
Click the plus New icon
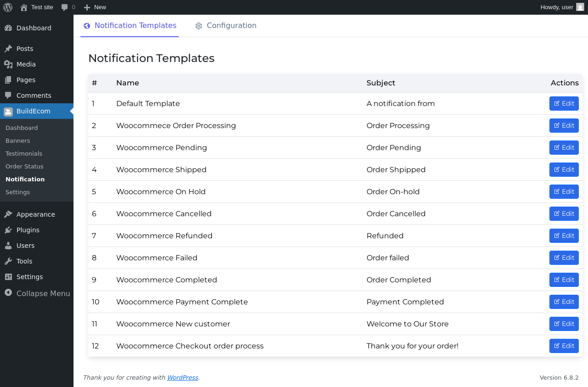(87, 7)
